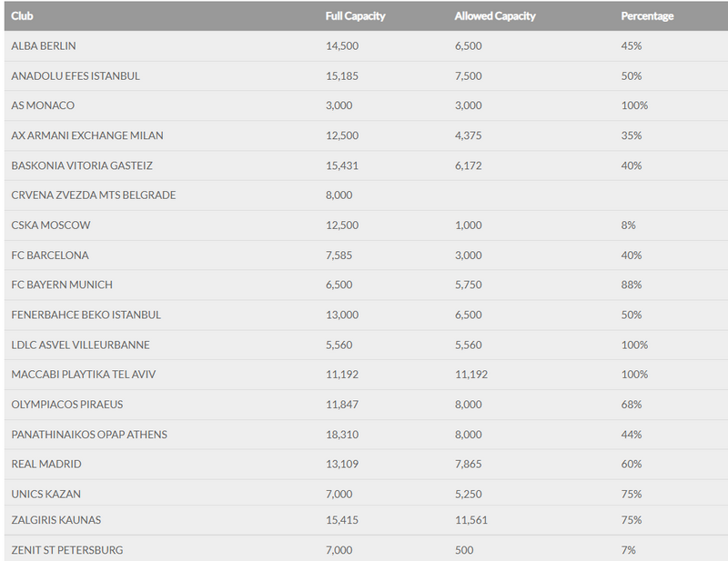Viewport: 728px width, 561px height.
Task: Select the FENERBAHCE BEKO ISTANBUL club name
Action: 86,316
